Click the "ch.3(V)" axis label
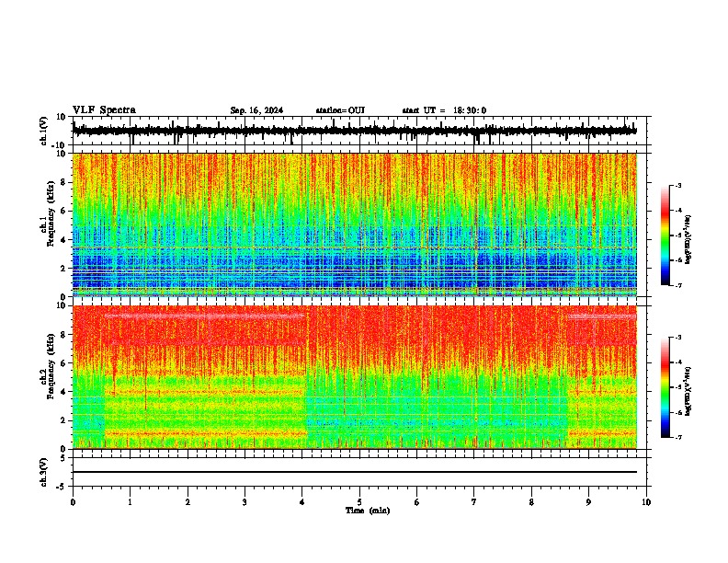 (x=44, y=472)
